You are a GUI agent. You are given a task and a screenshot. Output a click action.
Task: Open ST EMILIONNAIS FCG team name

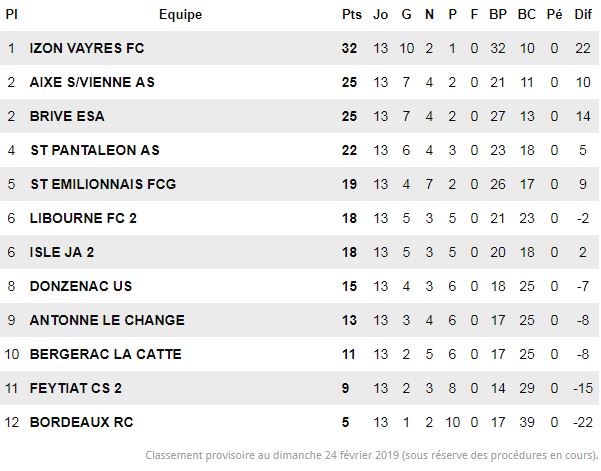pos(103,184)
